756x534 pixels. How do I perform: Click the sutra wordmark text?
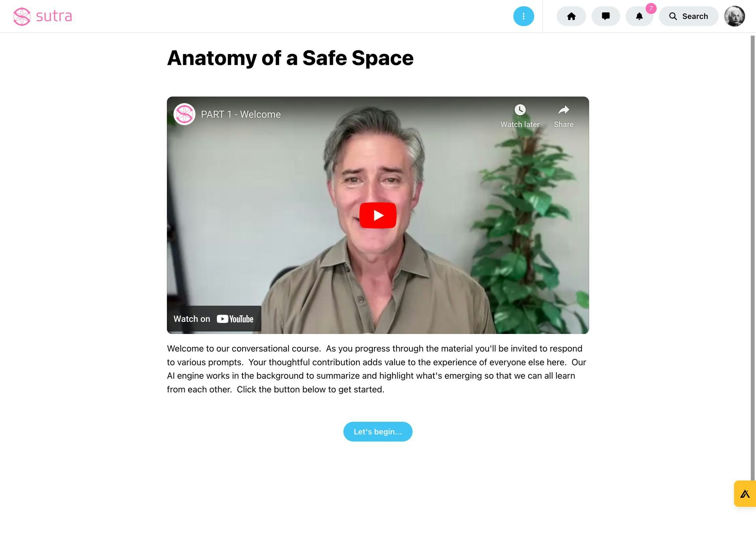point(54,16)
